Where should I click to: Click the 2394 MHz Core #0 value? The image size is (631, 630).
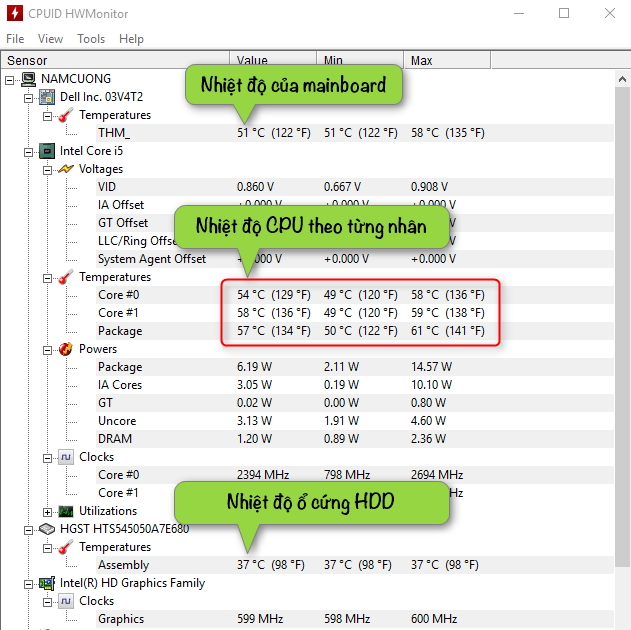[x=263, y=475]
